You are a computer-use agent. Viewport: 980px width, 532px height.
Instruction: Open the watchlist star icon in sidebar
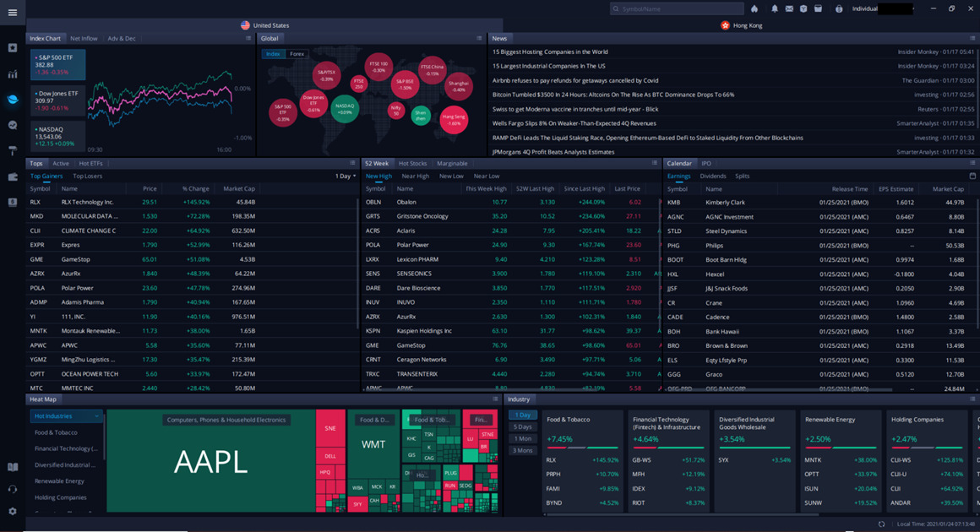click(x=13, y=48)
